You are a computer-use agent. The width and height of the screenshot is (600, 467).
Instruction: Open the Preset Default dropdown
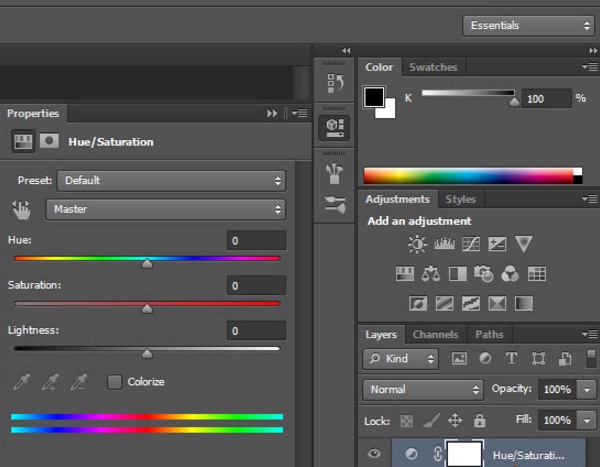click(x=171, y=181)
